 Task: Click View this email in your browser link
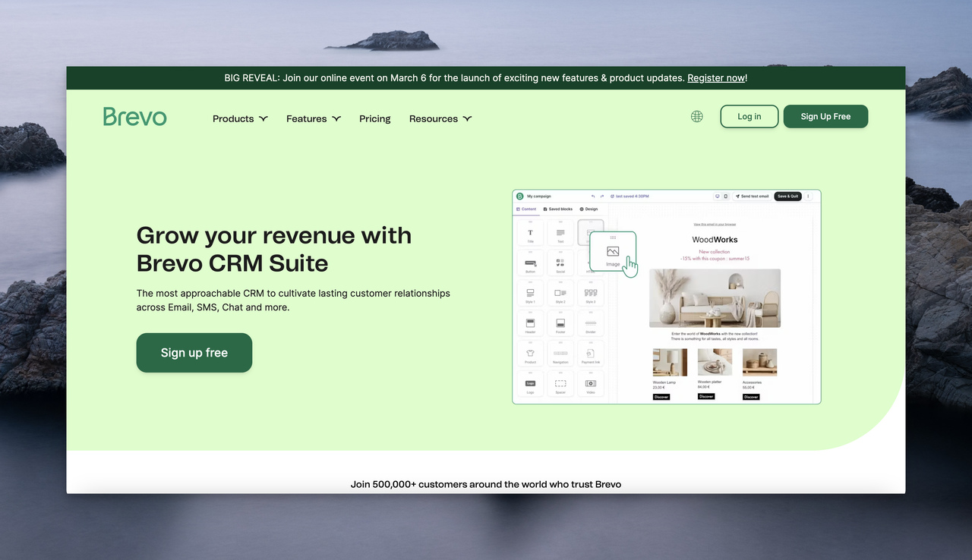pyautogui.click(x=715, y=225)
